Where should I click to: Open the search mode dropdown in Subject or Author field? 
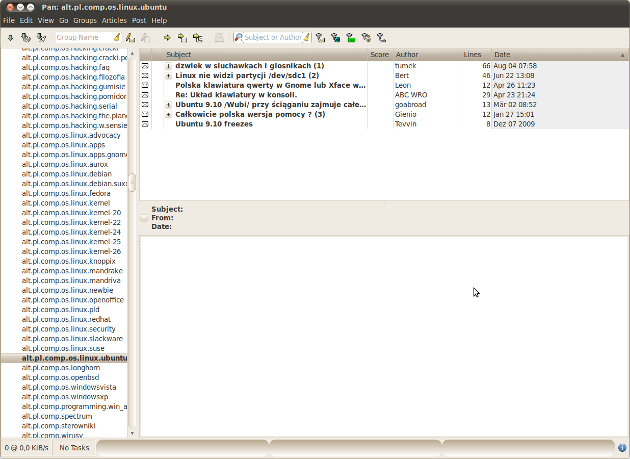pos(239,38)
